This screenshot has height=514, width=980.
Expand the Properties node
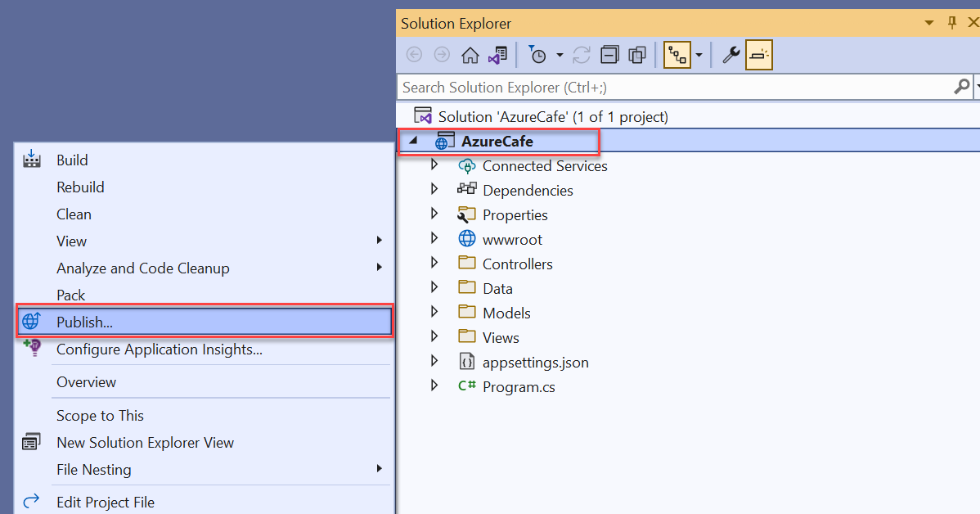[434, 214]
